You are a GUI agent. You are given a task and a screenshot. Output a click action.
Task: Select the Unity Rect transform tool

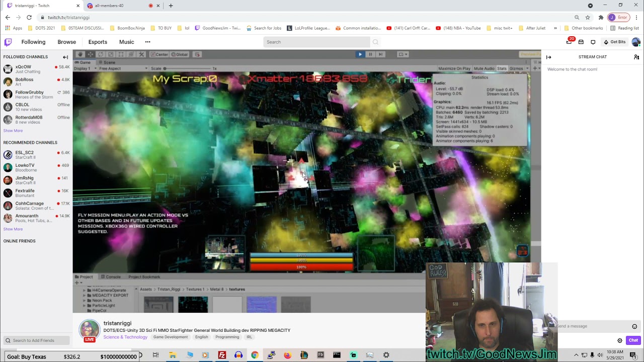121,54
